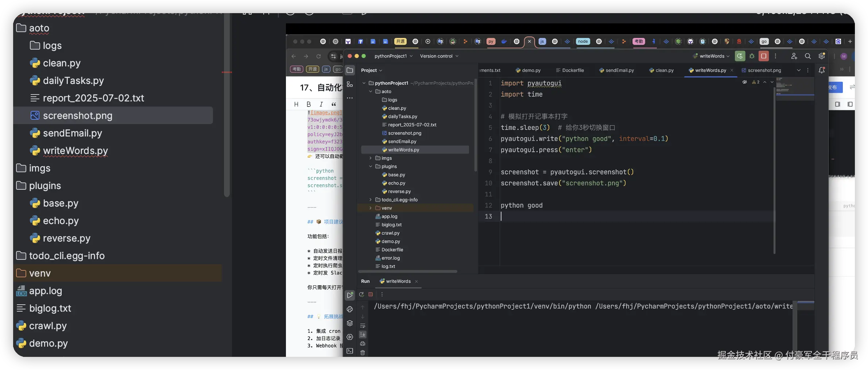The image size is (868, 370).
Task: Click the editor minimap on the right
Action: (795, 89)
